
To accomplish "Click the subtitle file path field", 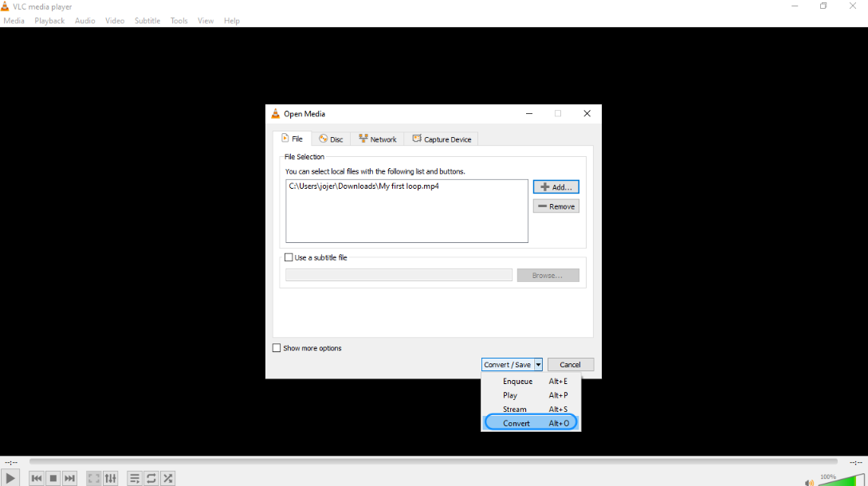I will point(399,275).
